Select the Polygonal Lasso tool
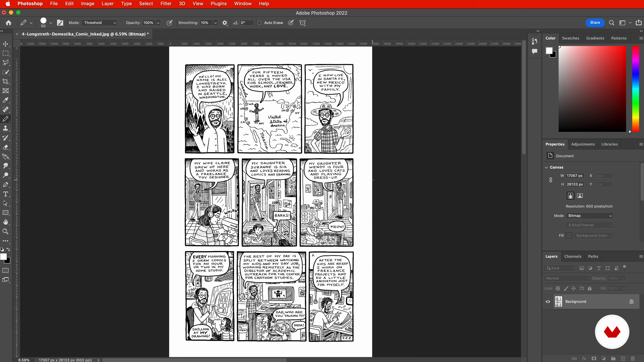Image resolution: width=644 pixels, height=362 pixels. tap(6, 63)
